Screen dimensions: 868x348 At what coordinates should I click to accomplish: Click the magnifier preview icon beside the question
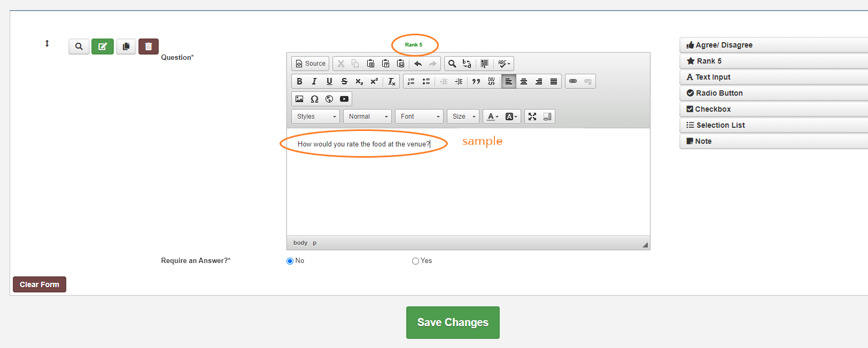pos(79,47)
